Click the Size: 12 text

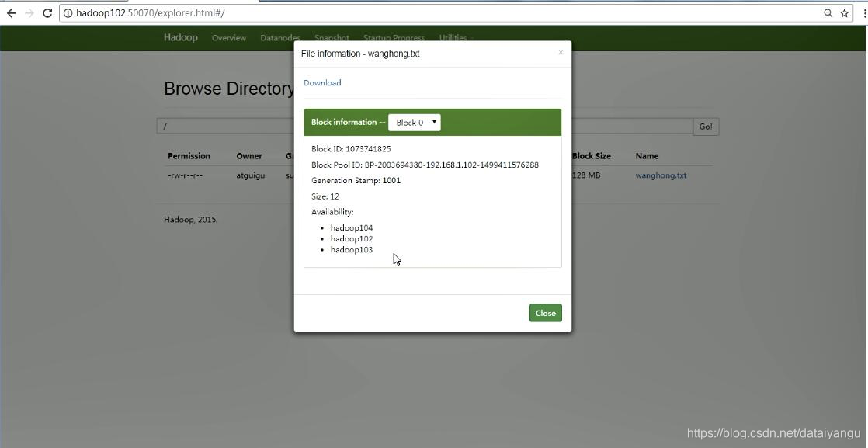click(x=325, y=196)
